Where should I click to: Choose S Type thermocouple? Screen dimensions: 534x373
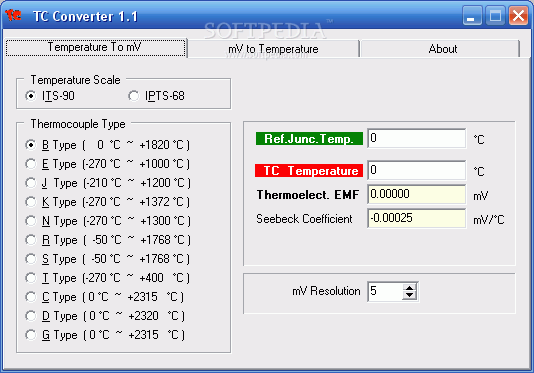click(x=108, y=259)
